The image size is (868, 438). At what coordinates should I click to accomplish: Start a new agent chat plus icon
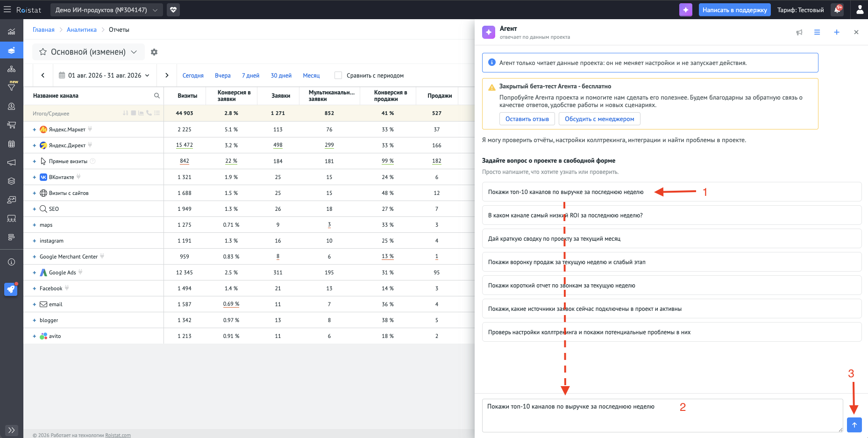(x=837, y=32)
